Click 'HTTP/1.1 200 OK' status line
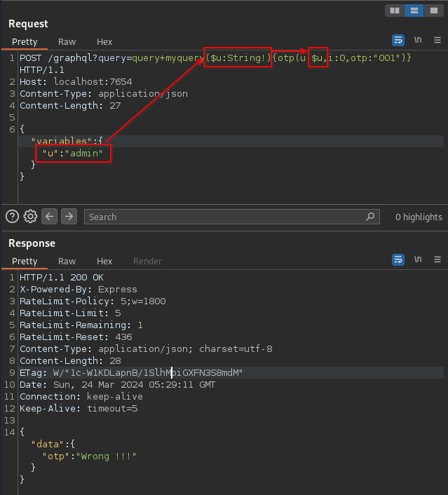This screenshot has height=495, width=448. pos(62,278)
